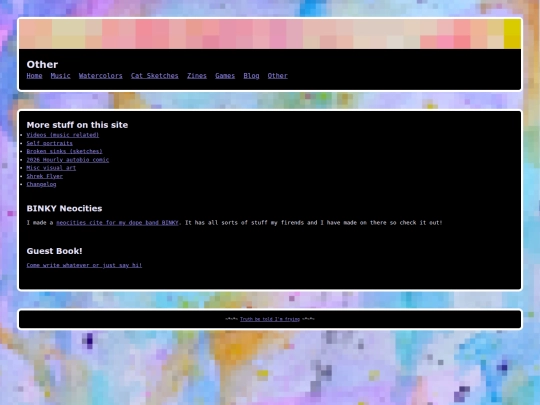Click the 'Guest Book!' heading
The width and height of the screenshot is (540, 405).
(54, 251)
